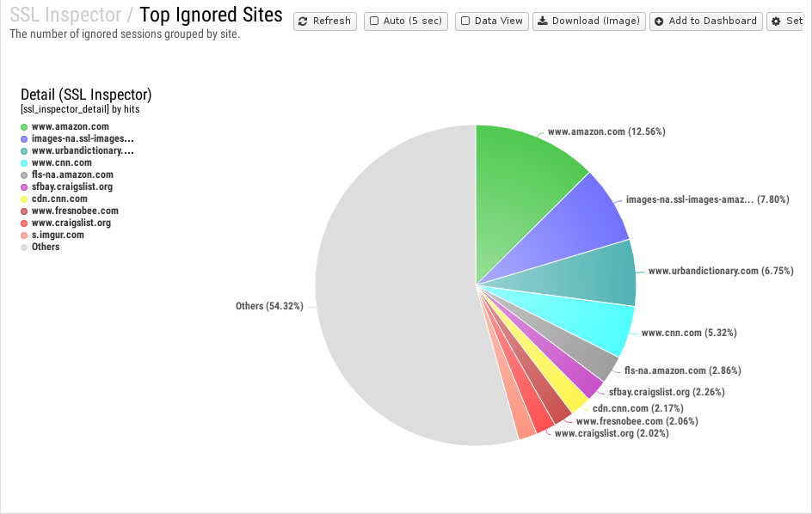
Task: Click the s.imgur.com legend dot
Action: (24, 235)
